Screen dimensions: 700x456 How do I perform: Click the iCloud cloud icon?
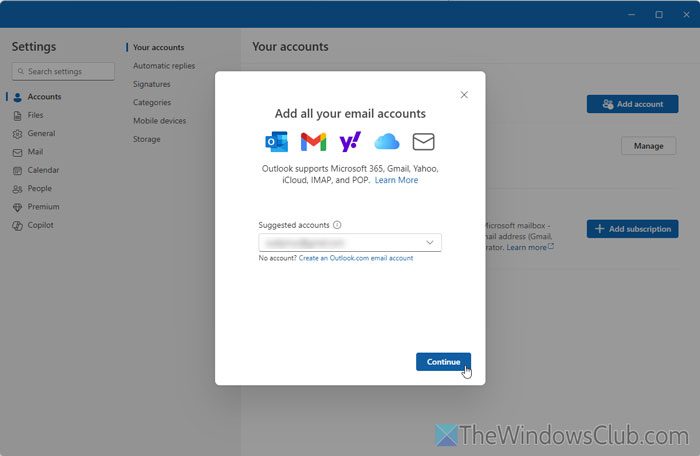pos(387,142)
